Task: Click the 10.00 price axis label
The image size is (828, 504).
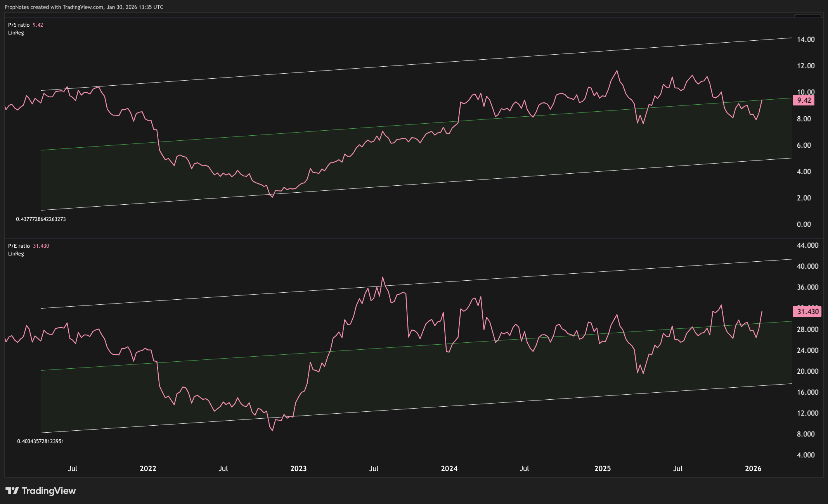Action: tap(806, 92)
